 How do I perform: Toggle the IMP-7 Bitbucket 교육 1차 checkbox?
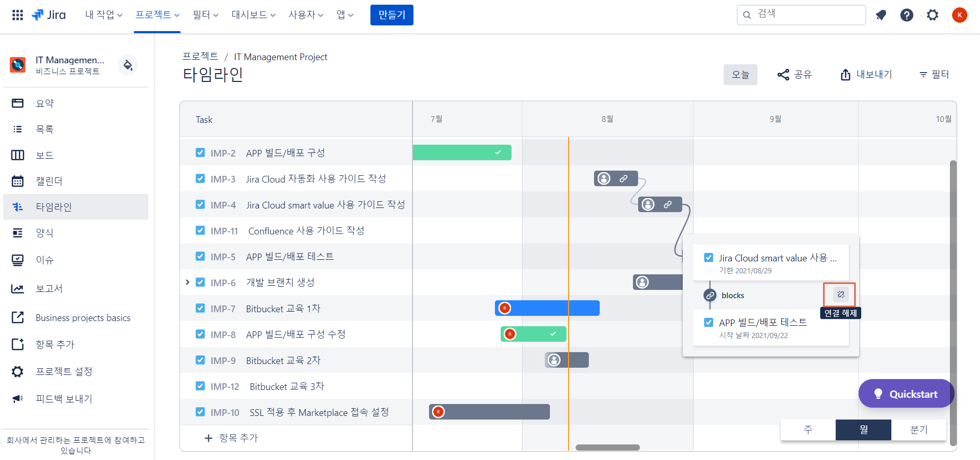pos(200,308)
